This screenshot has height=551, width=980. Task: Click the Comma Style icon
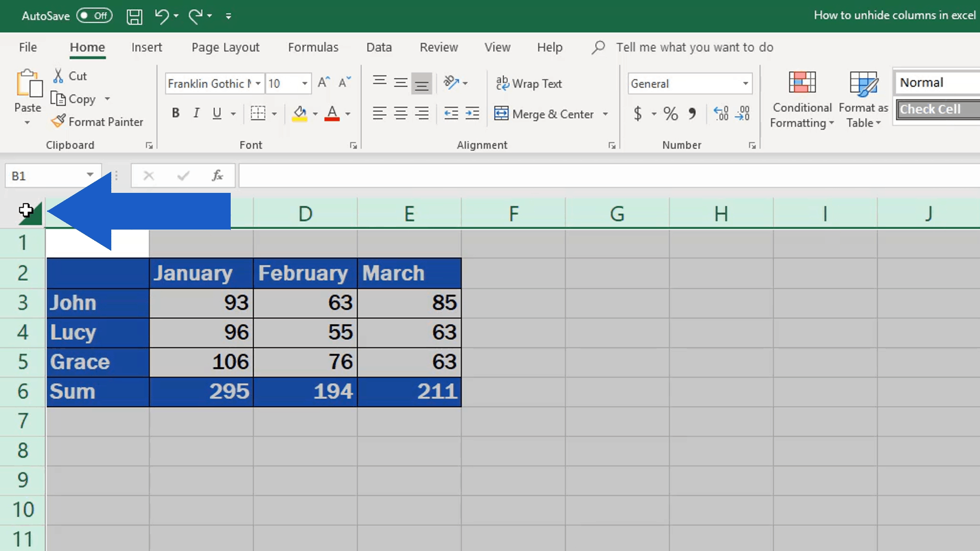coord(692,113)
